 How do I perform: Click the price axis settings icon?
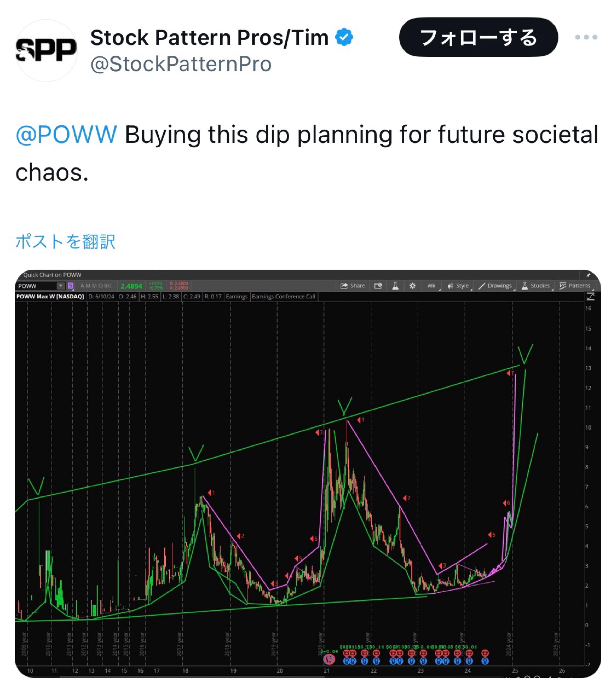tap(590, 297)
